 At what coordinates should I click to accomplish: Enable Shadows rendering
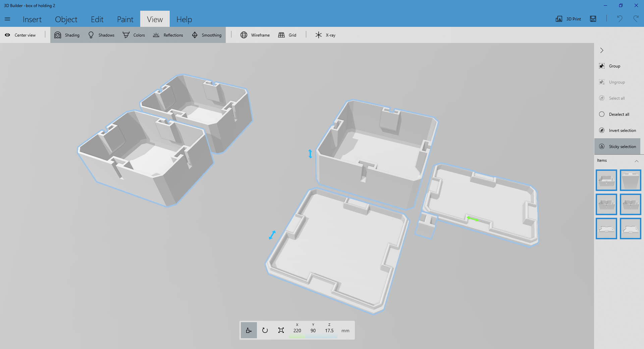coord(101,35)
